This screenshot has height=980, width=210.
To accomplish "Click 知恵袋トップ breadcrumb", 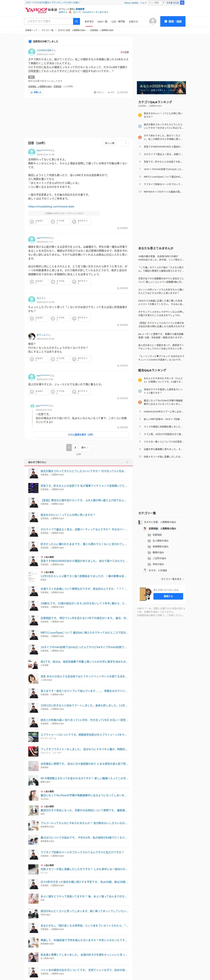I will coord(31,30).
